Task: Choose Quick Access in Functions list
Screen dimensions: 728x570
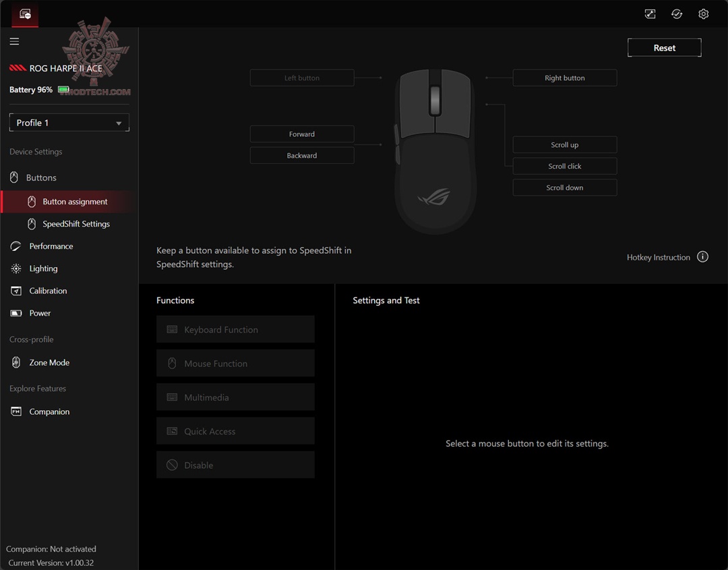Action: click(x=235, y=431)
